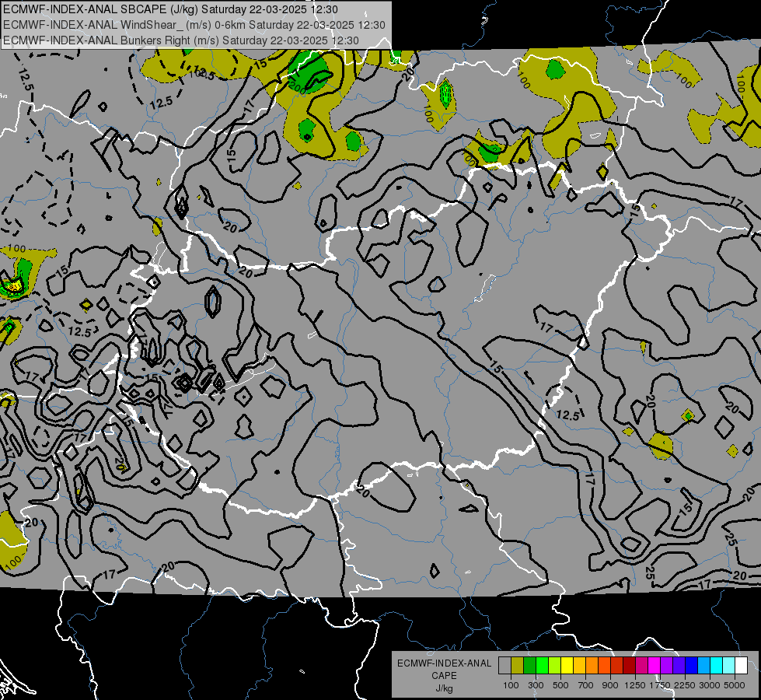This screenshot has width=761, height=700.
Task: Click the 2250 tick label in the legend
Action: click(685, 685)
